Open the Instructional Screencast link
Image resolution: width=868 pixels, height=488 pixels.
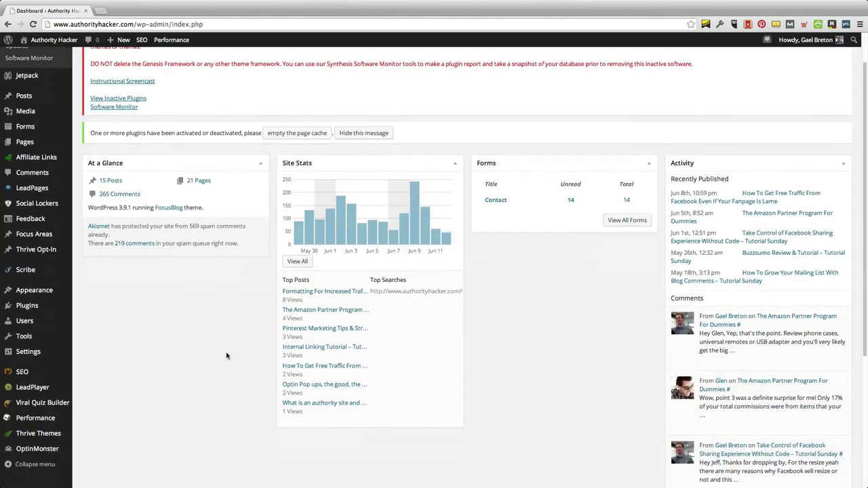[x=123, y=81]
